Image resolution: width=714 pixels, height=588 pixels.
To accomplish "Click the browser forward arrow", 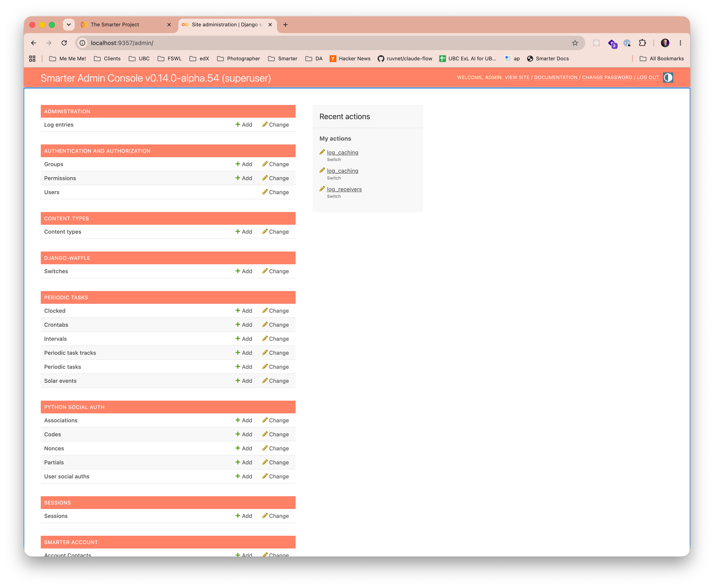I will [x=49, y=43].
